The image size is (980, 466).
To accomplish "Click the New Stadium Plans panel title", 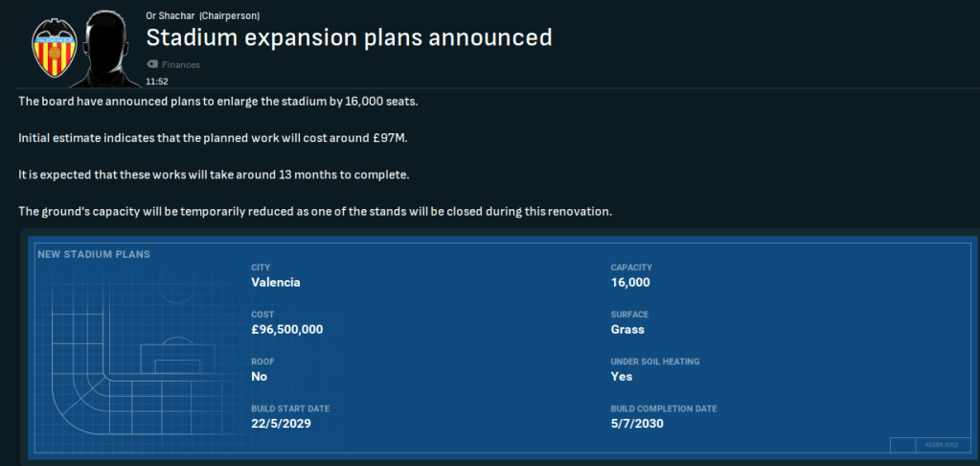I will [x=93, y=255].
